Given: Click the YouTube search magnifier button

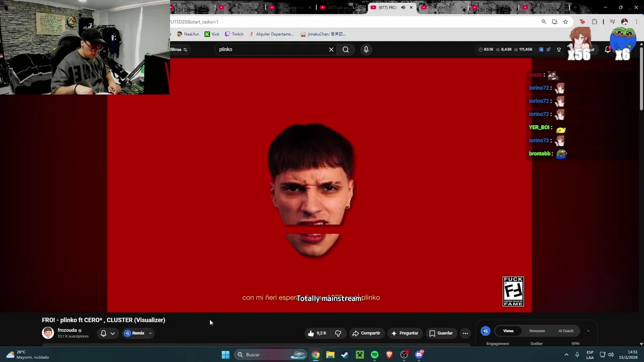Looking at the screenshot, I should pyautogui.click(x=346, y=49).
